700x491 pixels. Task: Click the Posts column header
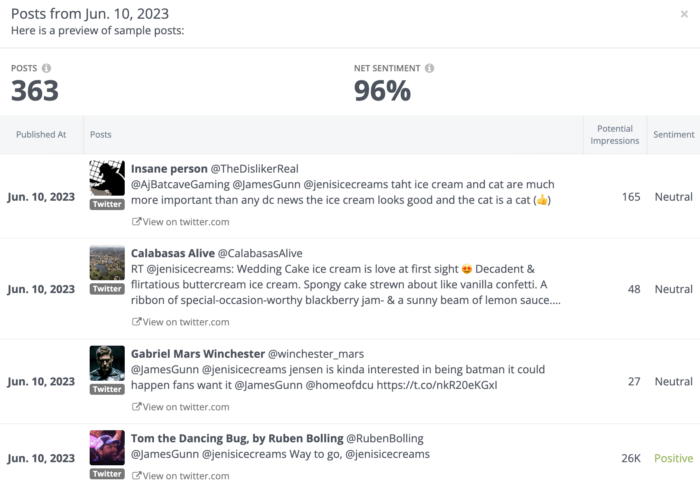(101, 134)
